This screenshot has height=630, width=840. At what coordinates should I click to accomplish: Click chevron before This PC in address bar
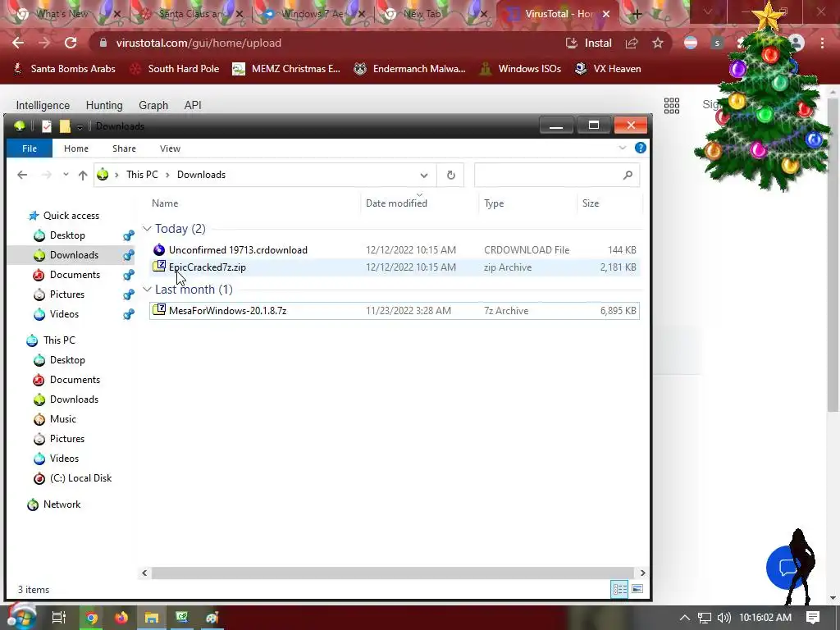[x=116, y=175]
